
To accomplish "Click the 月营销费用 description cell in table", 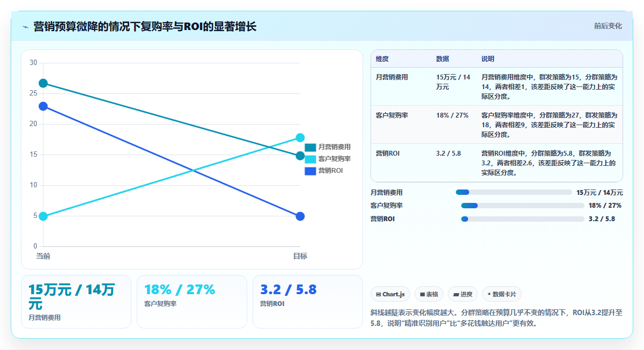I will point(549,87).
